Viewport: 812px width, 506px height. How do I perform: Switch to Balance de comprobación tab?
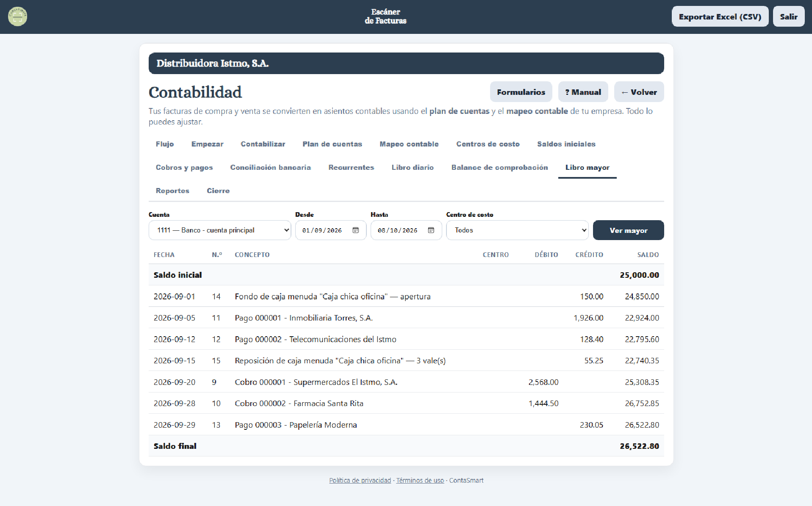pyautogui.click(x=499, y=167)
